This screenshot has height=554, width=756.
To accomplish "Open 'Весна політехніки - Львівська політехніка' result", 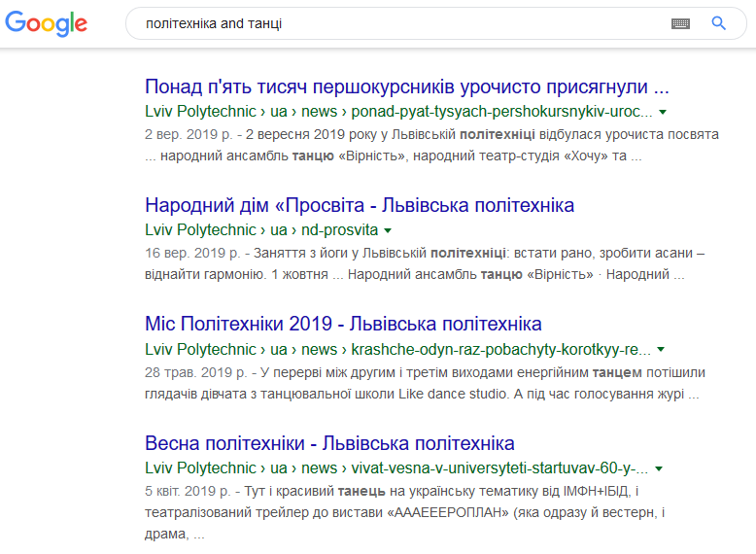I will 329,443.
